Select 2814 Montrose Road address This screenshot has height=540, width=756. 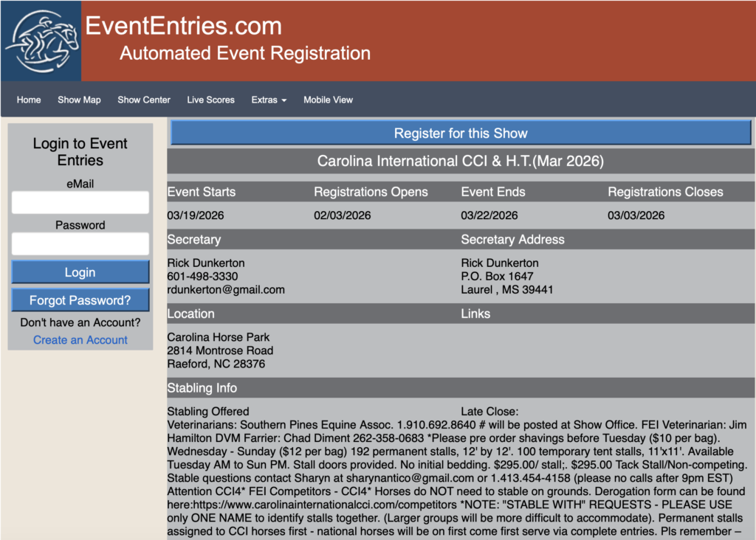tap(220, 350)
